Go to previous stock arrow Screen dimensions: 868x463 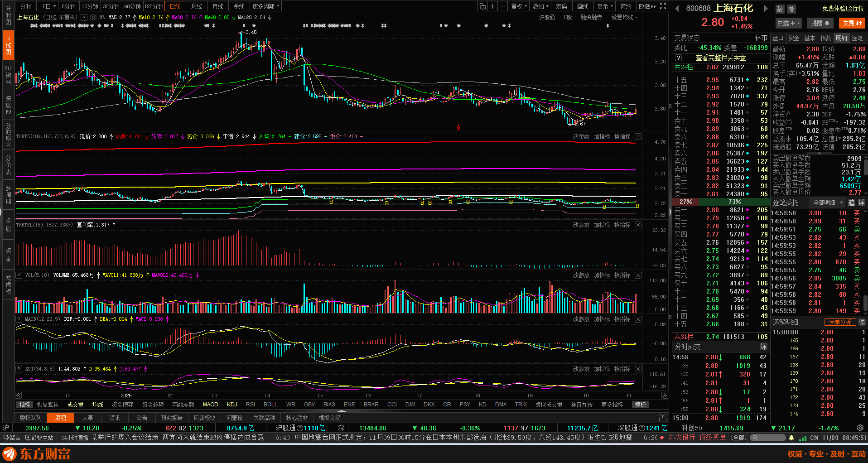(677, 8)
